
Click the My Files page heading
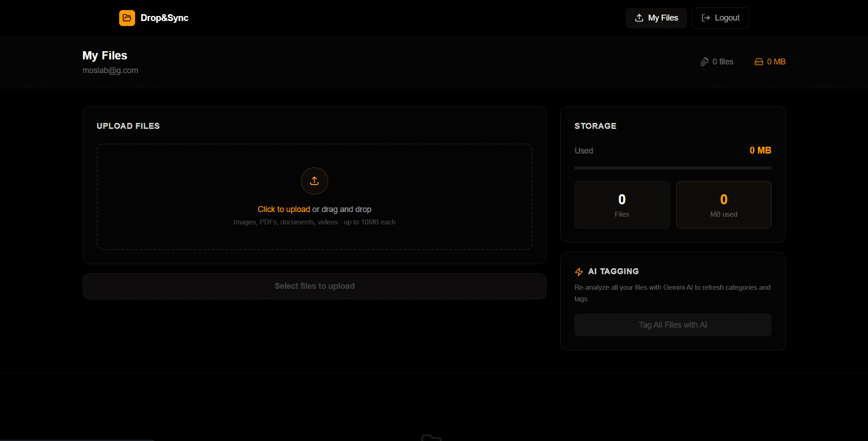(105, 55)
